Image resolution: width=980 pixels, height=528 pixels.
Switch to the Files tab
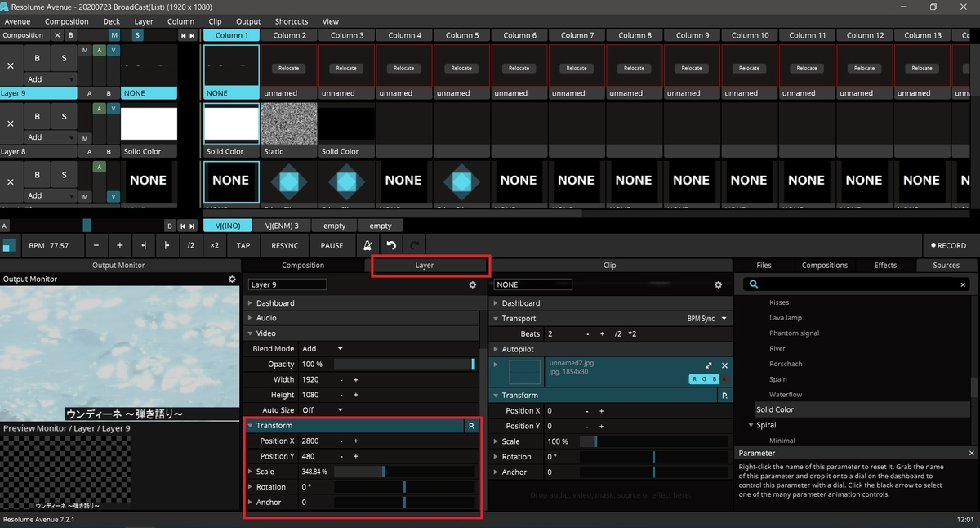pyautogui.click(x=764, y=265)
